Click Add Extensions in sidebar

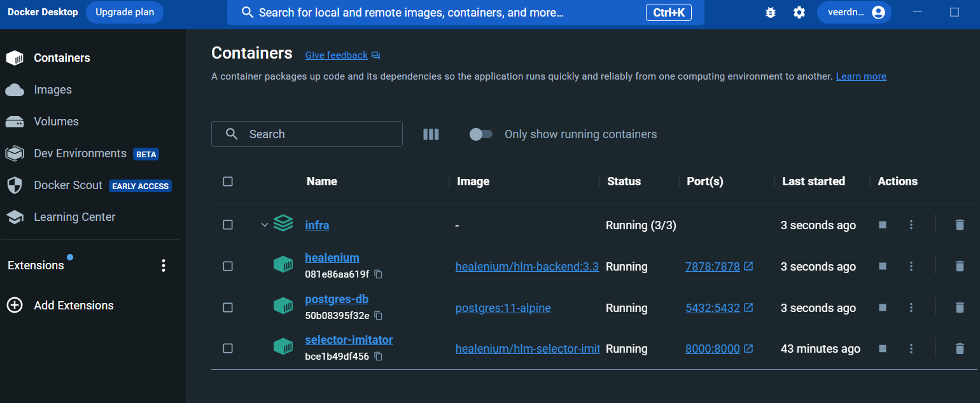pyautogui.click(x=73, y=305)
